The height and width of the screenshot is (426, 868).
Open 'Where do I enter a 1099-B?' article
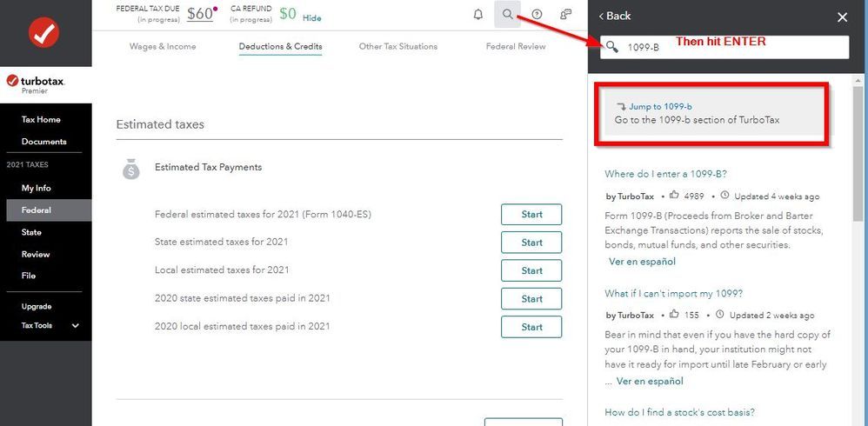coord(665,174)
